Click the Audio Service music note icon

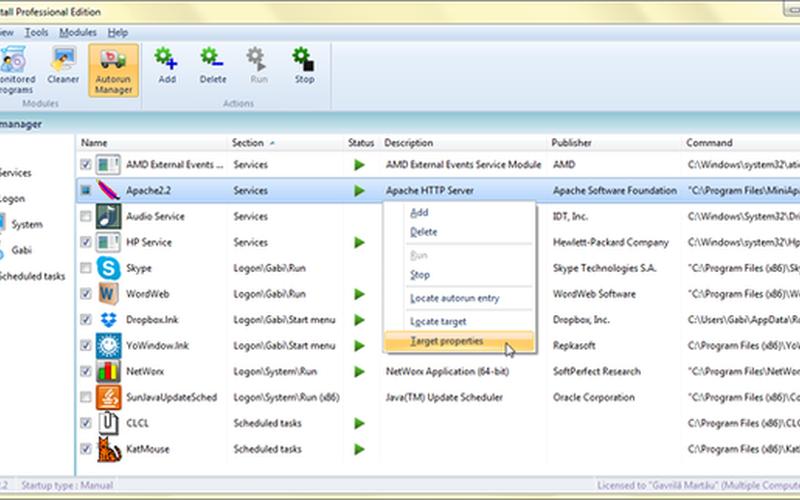108,216
